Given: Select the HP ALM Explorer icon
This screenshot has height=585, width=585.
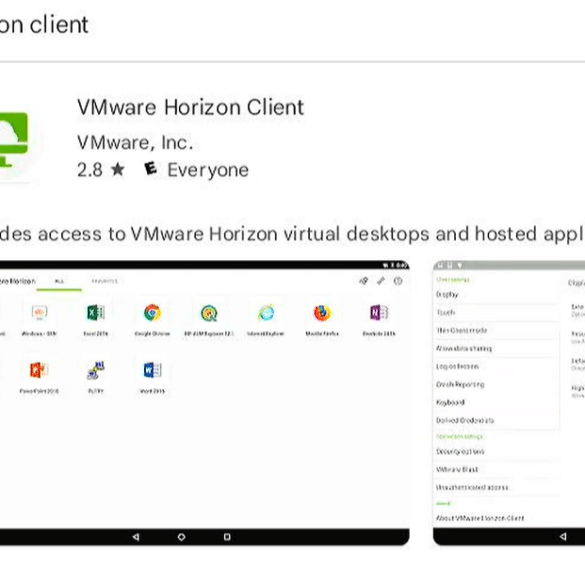Looking at the screenshot, I should click(x=209, y=313).
